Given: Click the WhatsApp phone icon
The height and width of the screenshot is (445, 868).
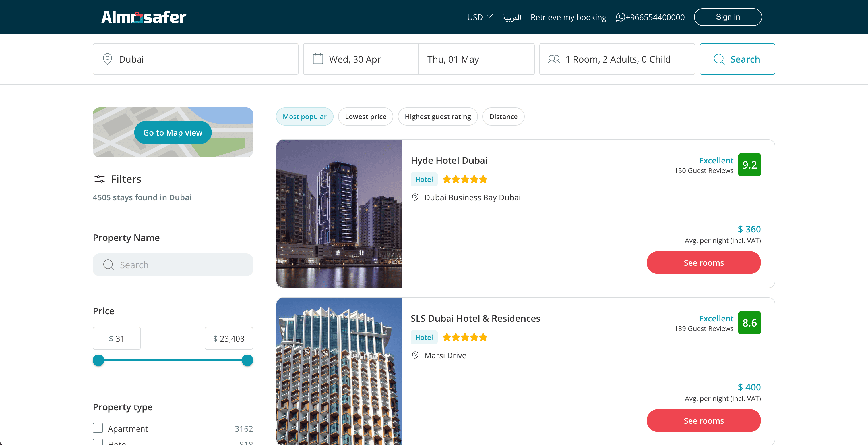Looking at the screenshot, I should [x=620, y=17].
